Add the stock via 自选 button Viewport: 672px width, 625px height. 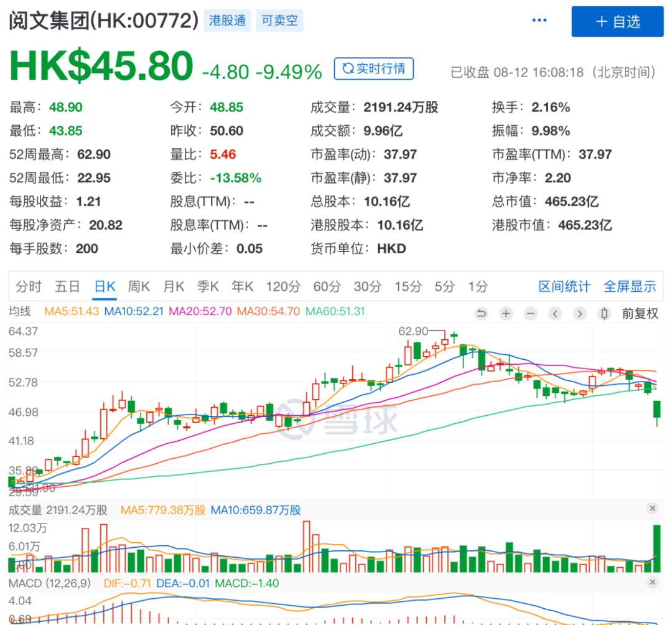tap(617, 22)
